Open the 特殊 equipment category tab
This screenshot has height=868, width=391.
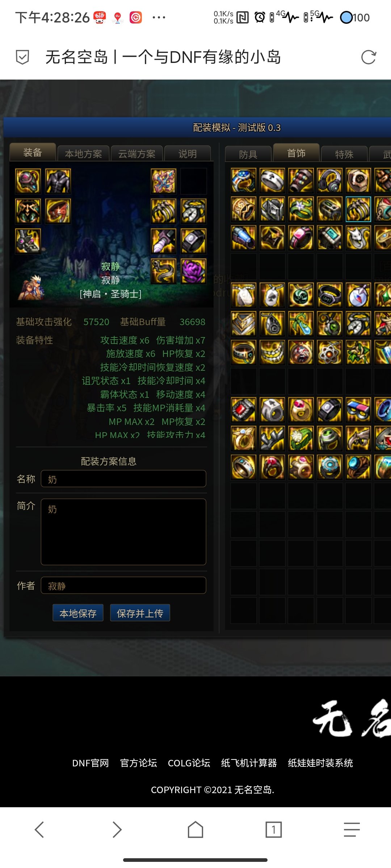344,154
